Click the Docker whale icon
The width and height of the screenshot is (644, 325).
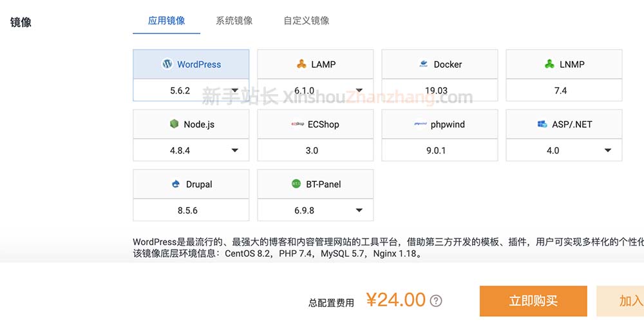tap(423, 64)
